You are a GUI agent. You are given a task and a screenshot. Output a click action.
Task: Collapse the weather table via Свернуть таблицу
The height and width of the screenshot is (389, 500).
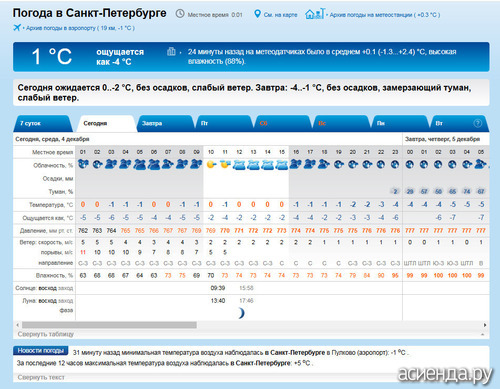coord(46,334)
